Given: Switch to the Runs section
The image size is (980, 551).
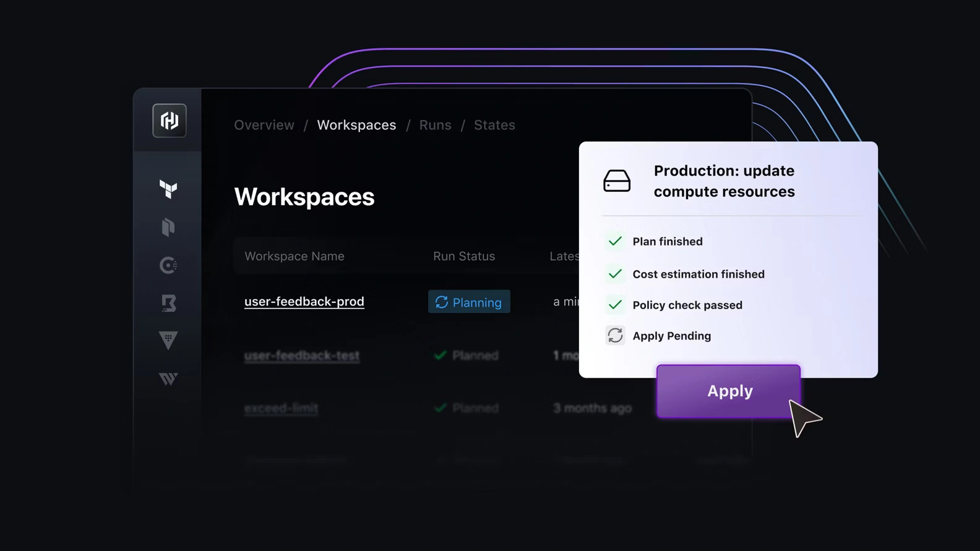Looking at the screenshot, I should (435, 125).
